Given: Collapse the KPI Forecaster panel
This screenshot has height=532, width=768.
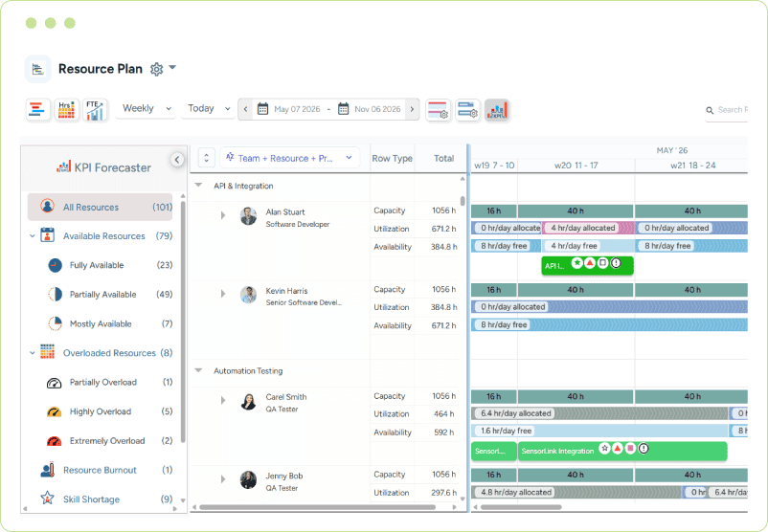Looking at the screenshot, I should (x=177, y=159).
